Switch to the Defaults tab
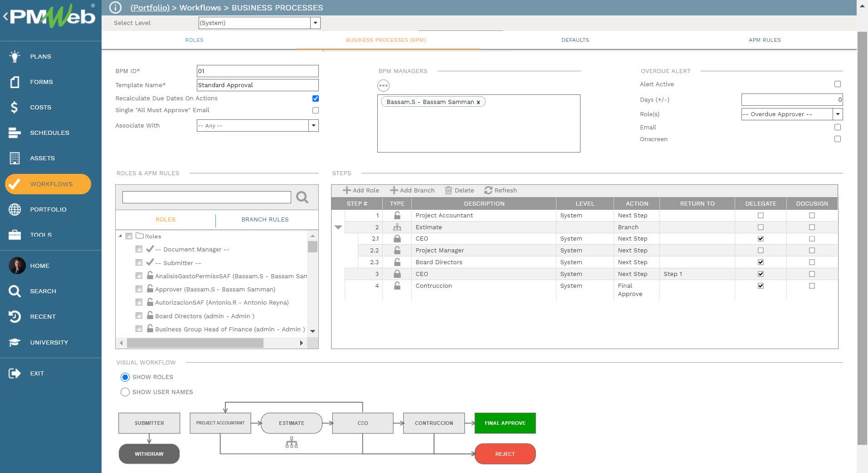The image size is (868, 473). [575, 40]
